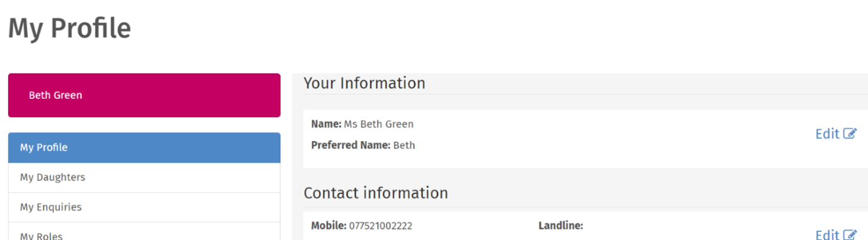The width and height of the screenshot is (868, 240).
Task: Click the white card showing name details
Action: [x=585, y=139]
